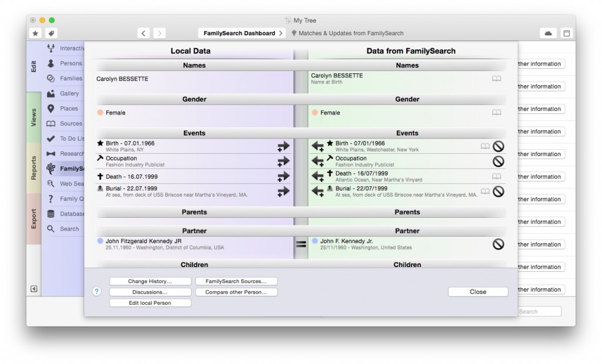Click Compare other Person... button
602x364 pixels.
coord(236,292)
